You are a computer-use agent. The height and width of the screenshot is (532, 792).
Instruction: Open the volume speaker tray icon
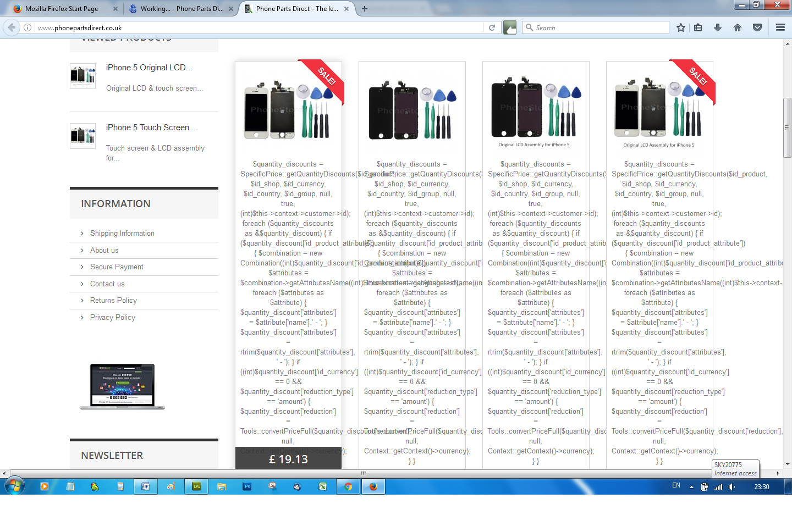(732, 487)
